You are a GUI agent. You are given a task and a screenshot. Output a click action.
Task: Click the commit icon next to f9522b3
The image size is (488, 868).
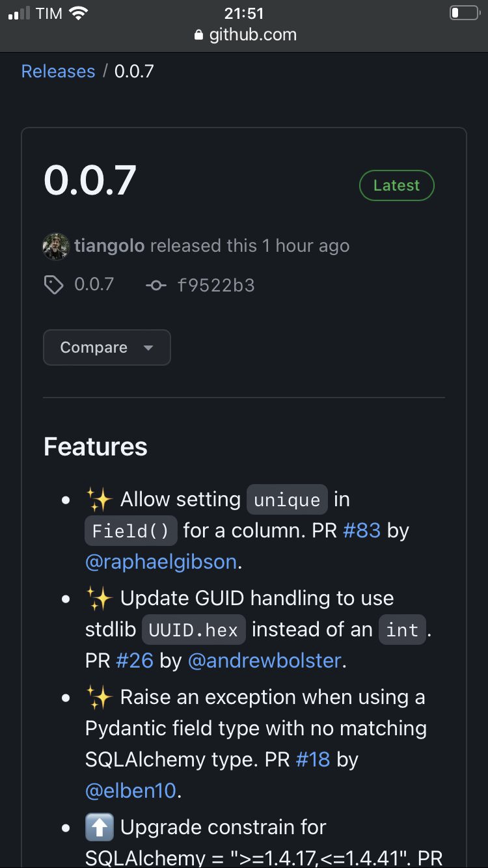point(156,284)
